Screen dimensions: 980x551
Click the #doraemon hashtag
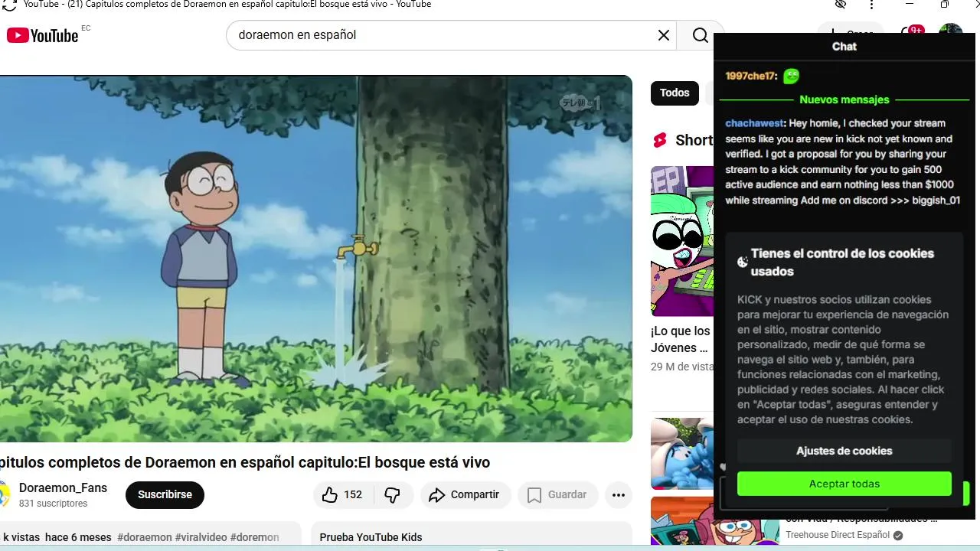point(145,537)
